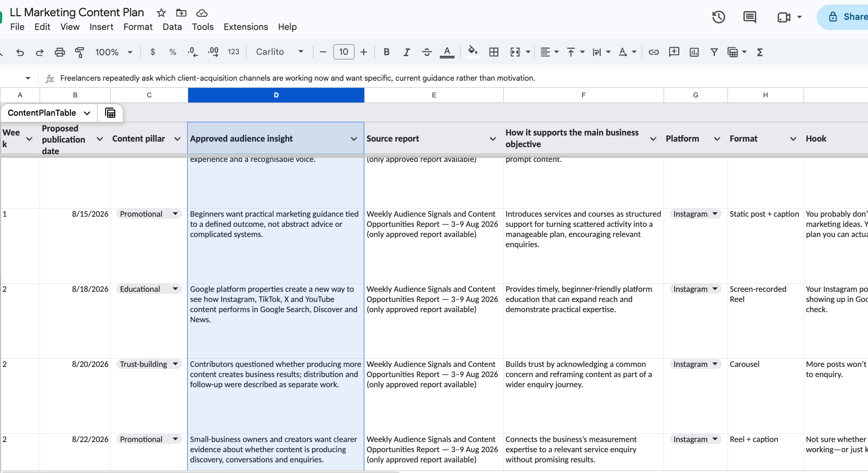
Task: Open text wrapping options
Action: pos(601,52)
